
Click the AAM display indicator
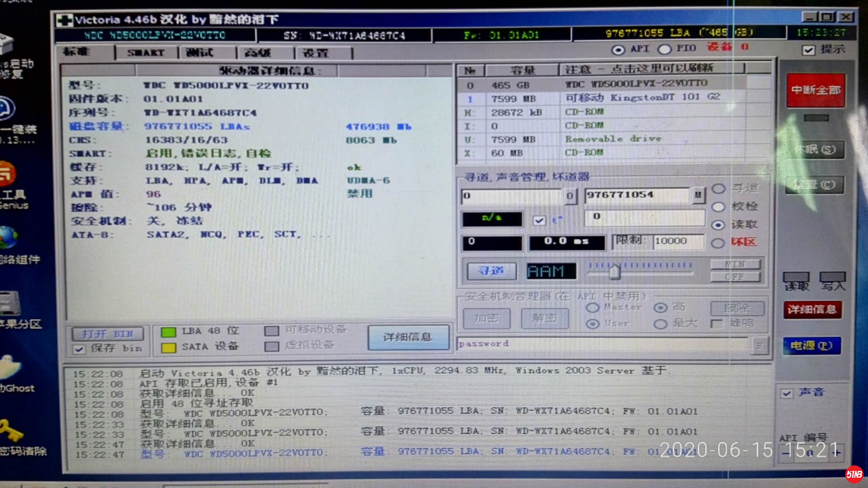551,271
